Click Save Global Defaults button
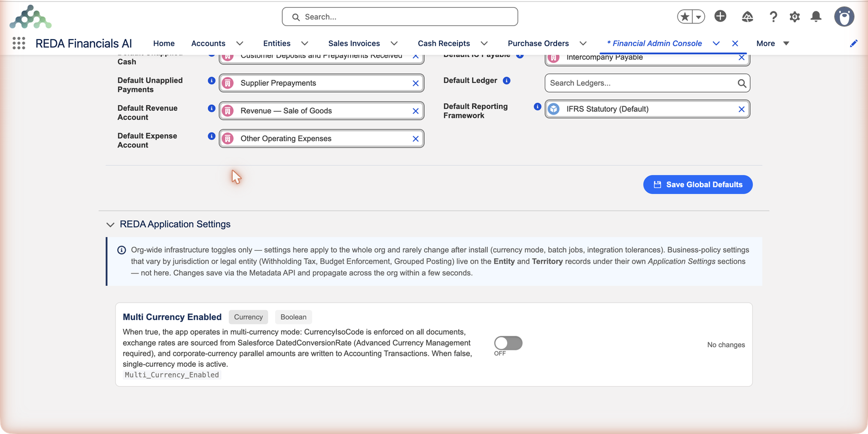 698,184
